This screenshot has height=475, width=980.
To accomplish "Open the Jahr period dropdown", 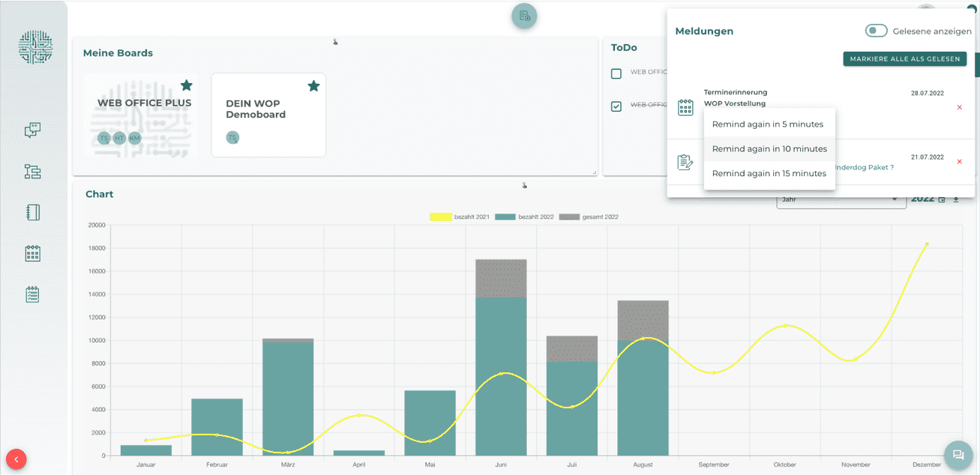I will (x=841, y=200).
